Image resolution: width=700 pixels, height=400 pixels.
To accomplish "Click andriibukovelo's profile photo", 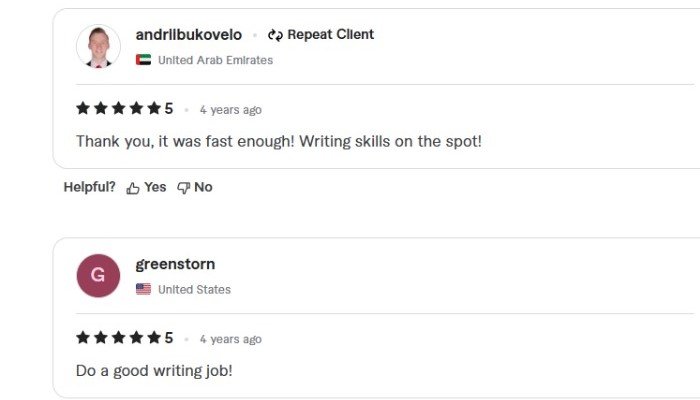I will click(98, 46).
